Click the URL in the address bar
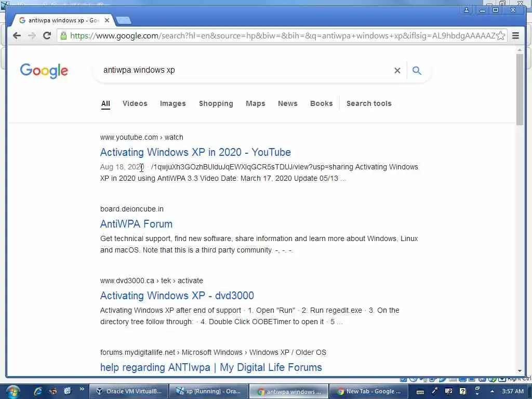The width and height of the screenshot is (532, 399). tap(283, 36)
